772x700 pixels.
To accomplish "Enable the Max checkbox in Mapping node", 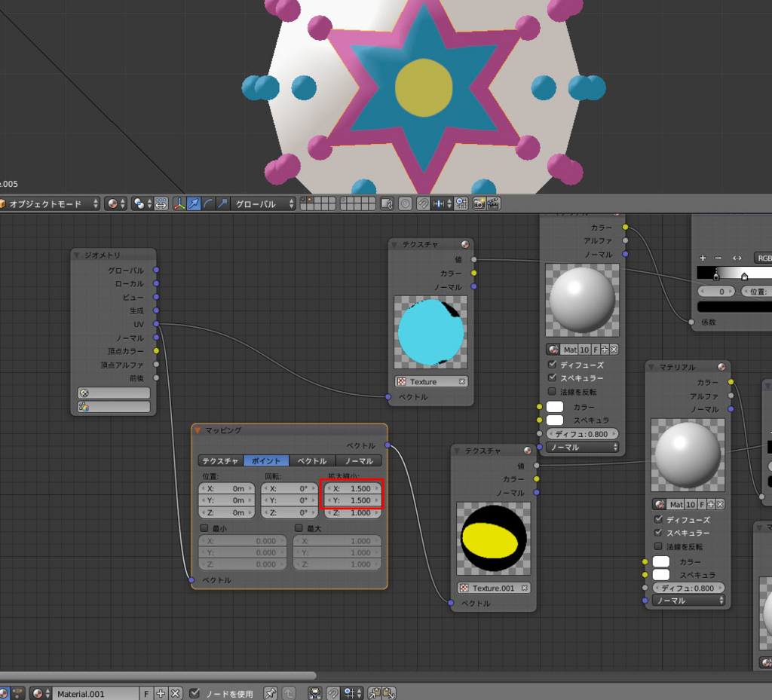I will tap(299, 528).
